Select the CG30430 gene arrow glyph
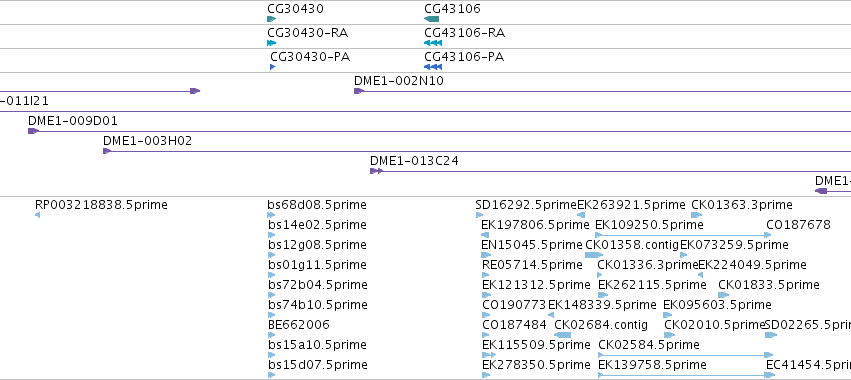The width and height of the screenshot is (851, 380). coord(271,19)
